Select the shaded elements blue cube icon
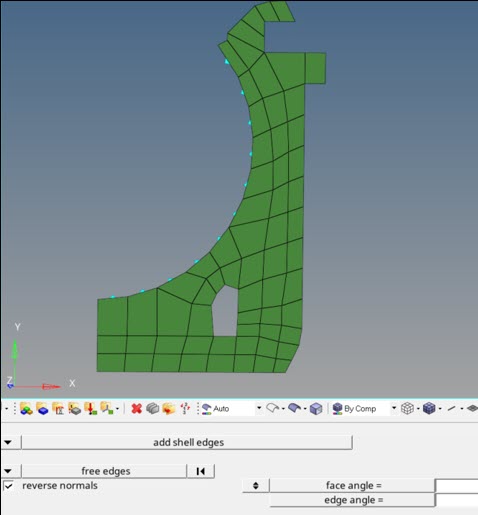This screenshot has height=515, width=478. [429, 408]
